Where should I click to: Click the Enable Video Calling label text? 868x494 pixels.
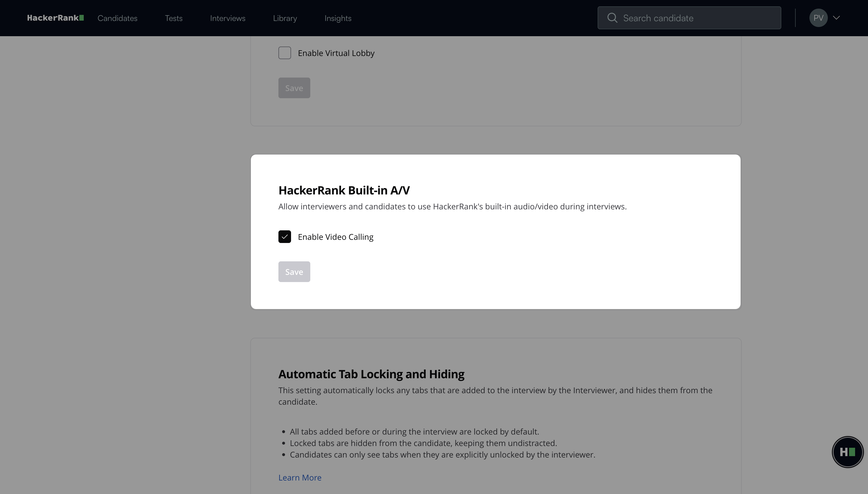[335, 237]
